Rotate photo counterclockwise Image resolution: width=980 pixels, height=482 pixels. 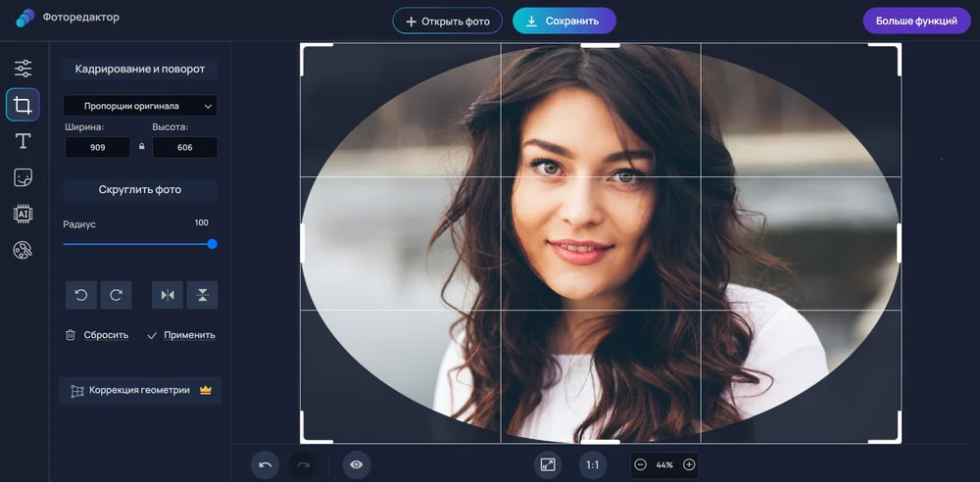coord(81,295)
